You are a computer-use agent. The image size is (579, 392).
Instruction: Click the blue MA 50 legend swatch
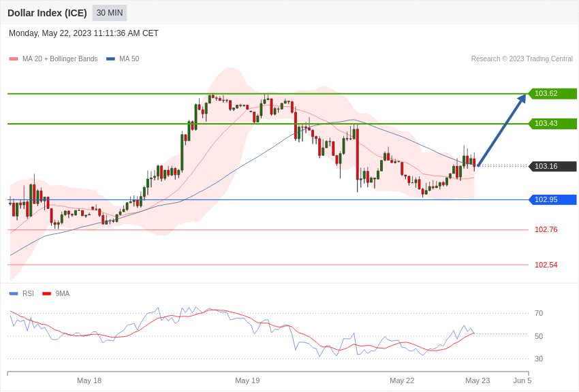pos(110,59)
